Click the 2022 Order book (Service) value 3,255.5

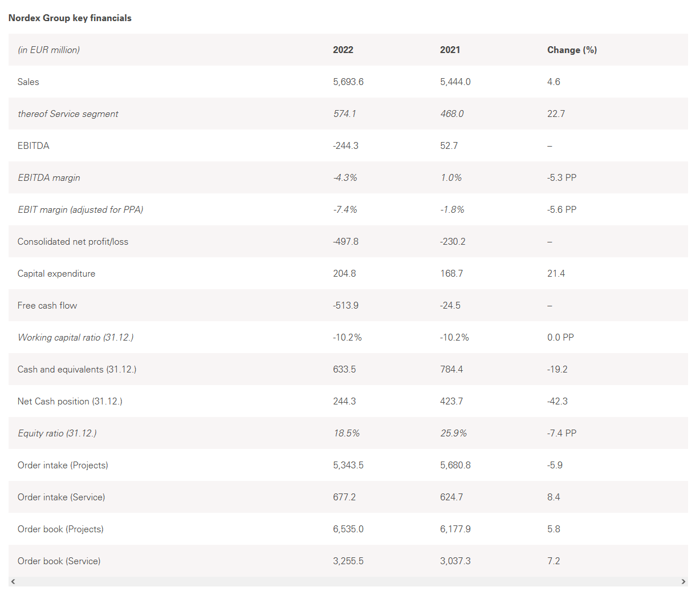click(x=348, y=561)
